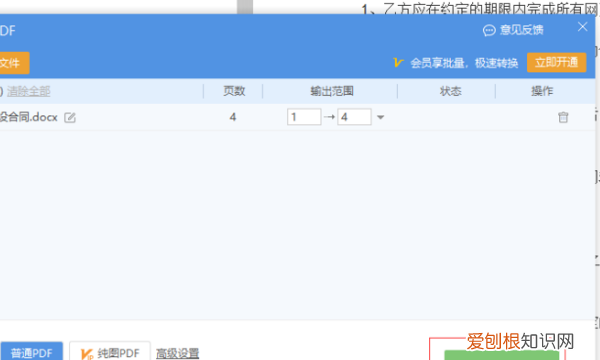Click the 页数 column header
600x360 pixels.
coord(234,91)
